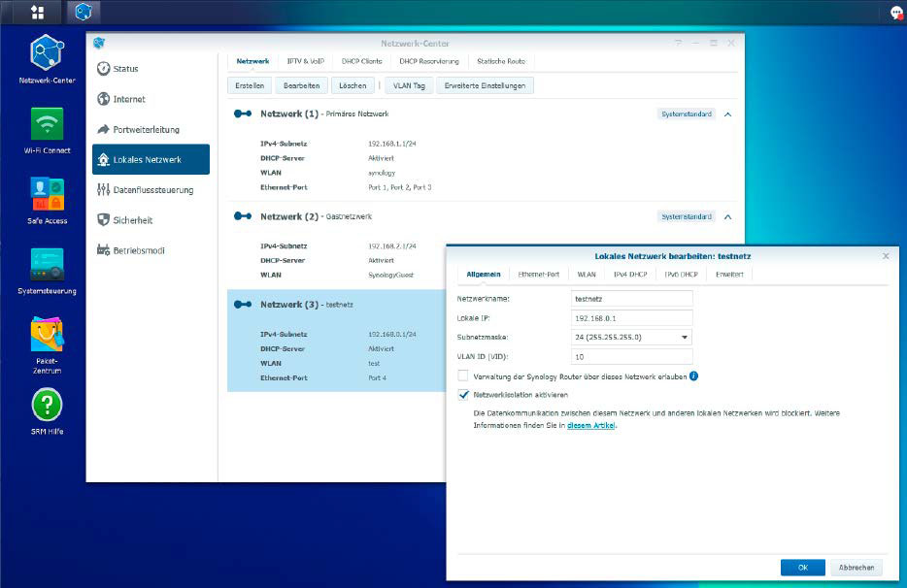Collapse Netzwerk (1) - Primäres Netzwerk
Screen dimensions: 907x588
(x=727, y=114)
